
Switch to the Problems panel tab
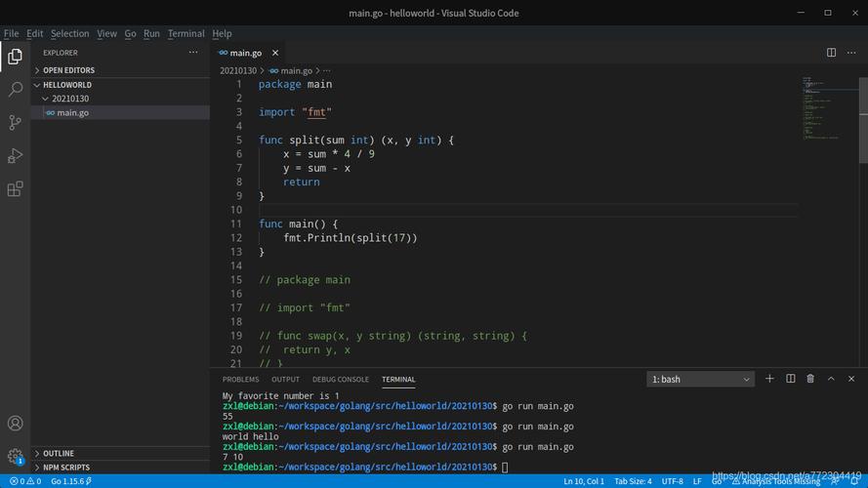[x=240, y=379]
